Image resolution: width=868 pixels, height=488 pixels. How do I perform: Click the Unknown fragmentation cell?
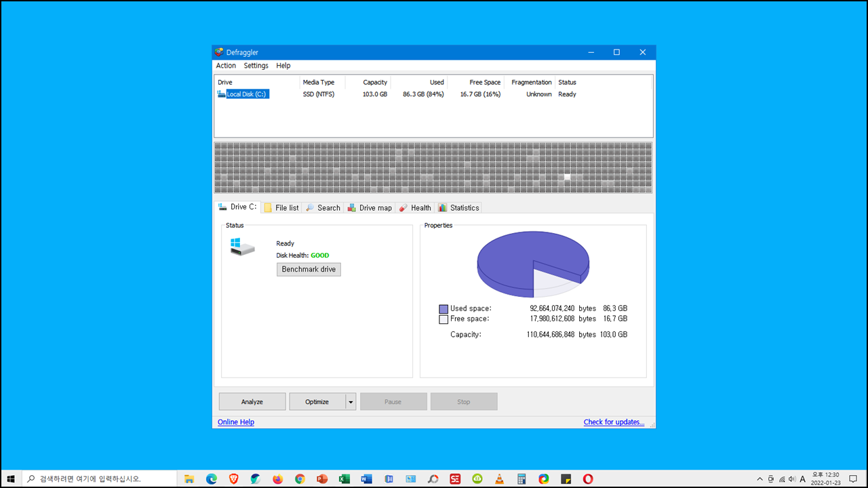(539, 94)
